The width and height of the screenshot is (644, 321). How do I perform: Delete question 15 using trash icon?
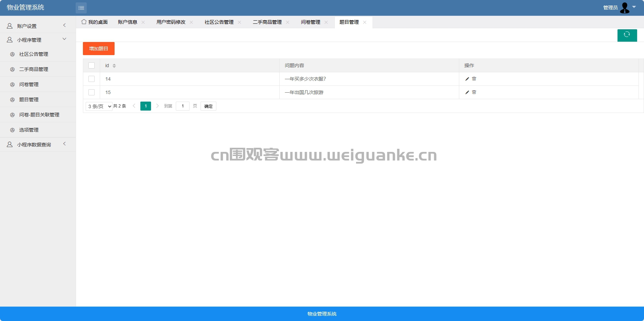pyautogui.click(x=474, y=92)
